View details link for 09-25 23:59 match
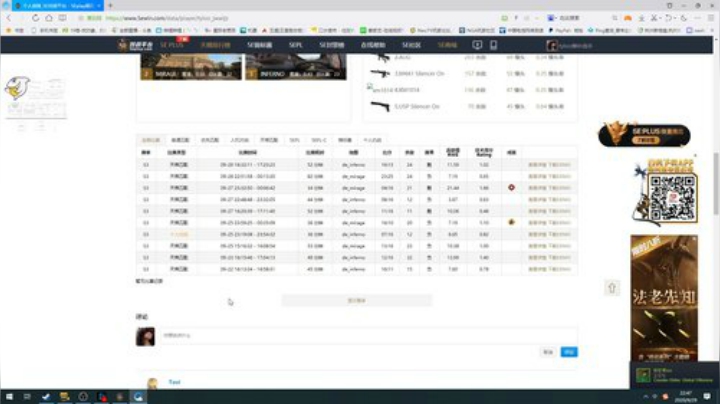 (x=537, y=223)
